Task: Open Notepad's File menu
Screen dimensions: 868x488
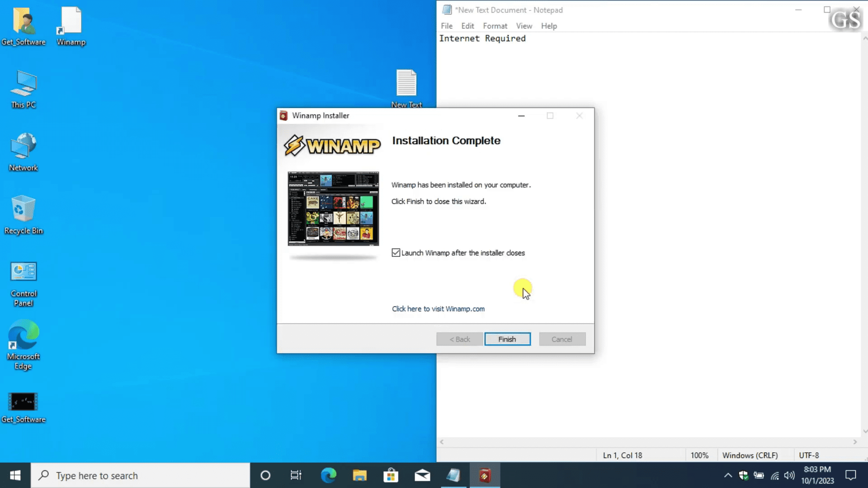Action: (x=447, y=26)
